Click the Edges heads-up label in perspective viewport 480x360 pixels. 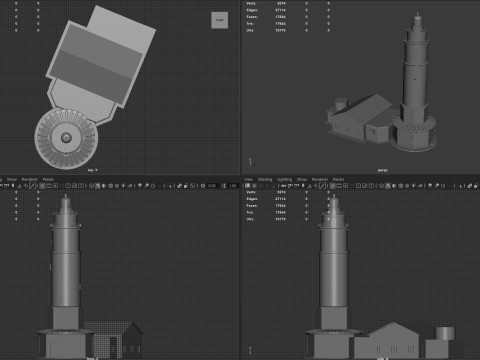pos(252,10)
